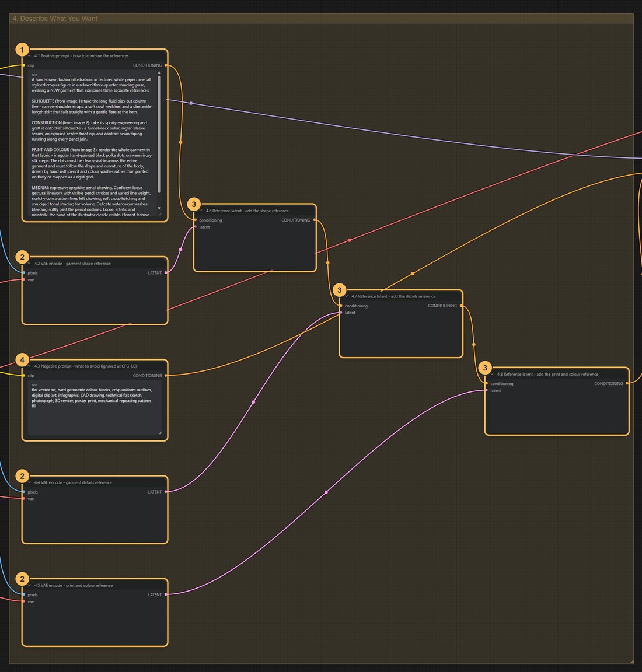
Task: Click resize grip of negative prompt text area
Action: pyautogui.click(x=160, y=433)
